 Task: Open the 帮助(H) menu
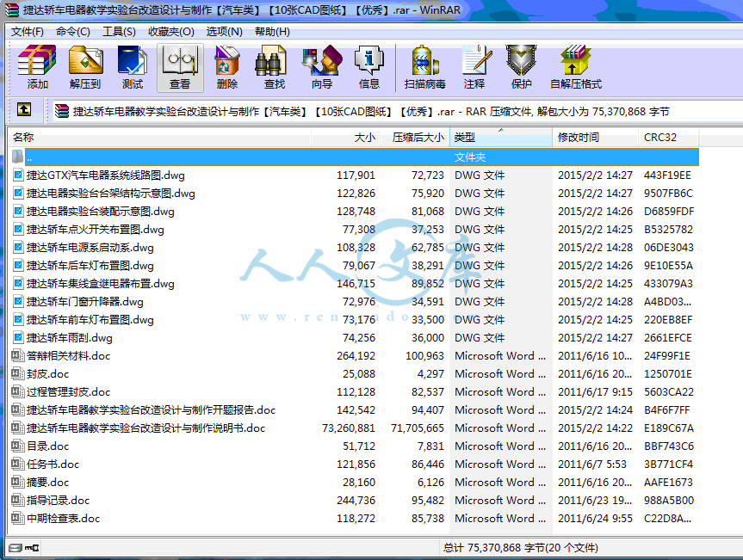272,32
